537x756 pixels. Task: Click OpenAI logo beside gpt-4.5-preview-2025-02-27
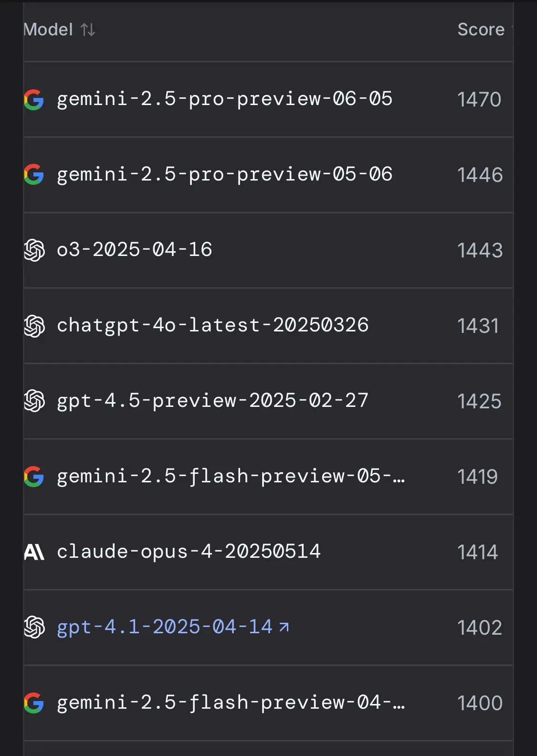[34, 401]
